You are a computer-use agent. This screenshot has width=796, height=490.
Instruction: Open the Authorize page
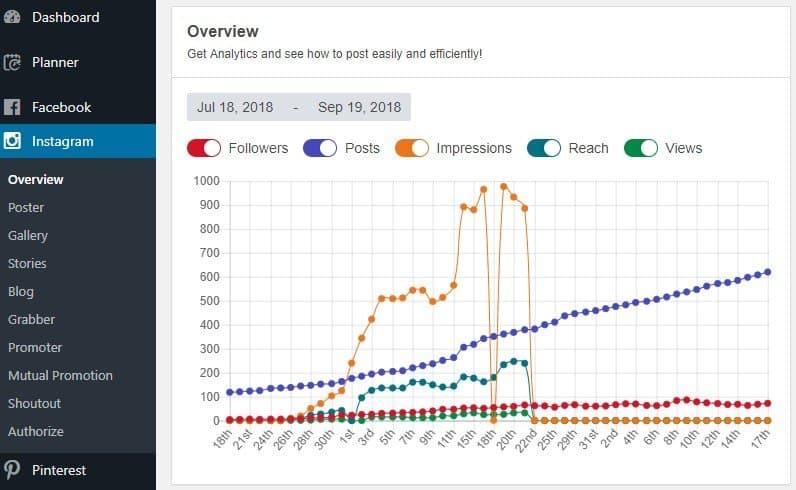pos(36,432)
